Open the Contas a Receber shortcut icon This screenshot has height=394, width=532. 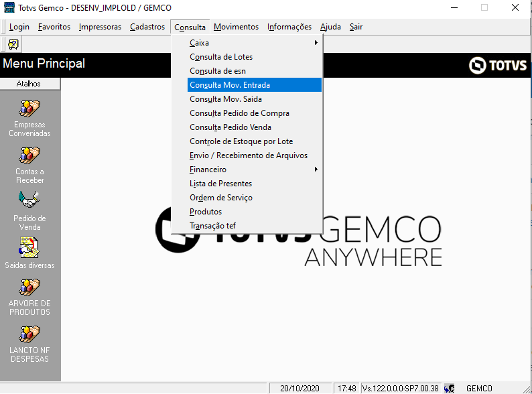point(29,155)
